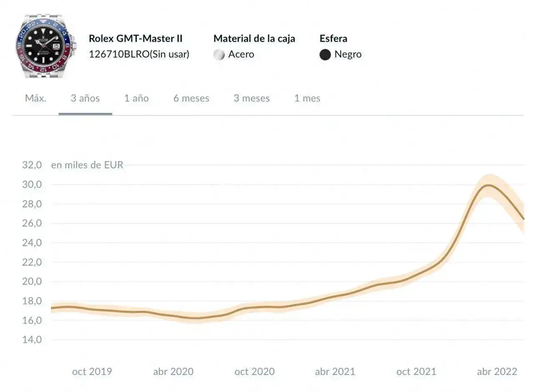Viewport: 534px width, 392px height.
Task: Click the abr 2022 axis label
Action: point(497,372)
